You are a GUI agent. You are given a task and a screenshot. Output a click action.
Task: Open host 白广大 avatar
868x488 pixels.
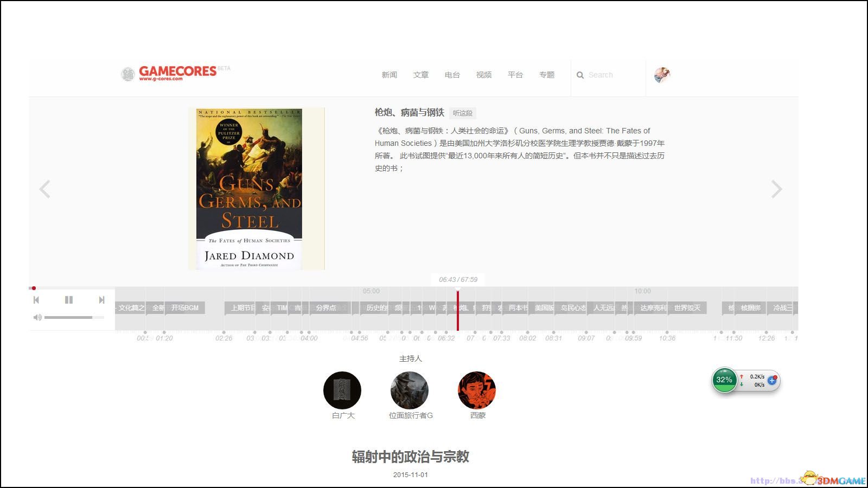coord(342,390)
